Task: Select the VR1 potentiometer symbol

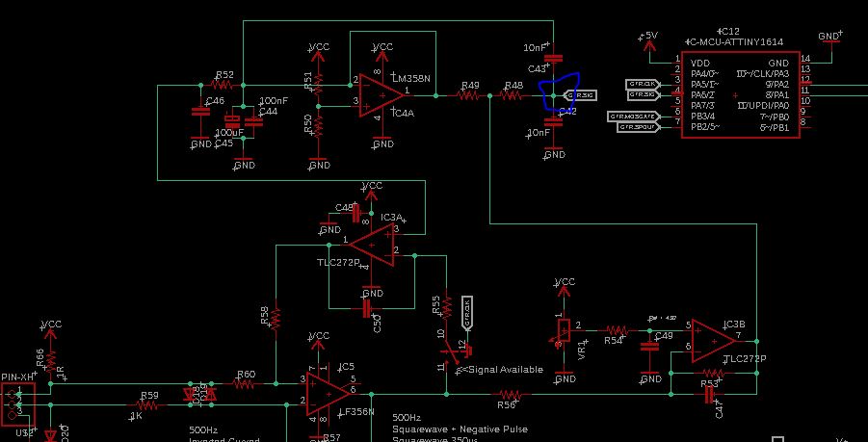Action: tap(564, 332)
